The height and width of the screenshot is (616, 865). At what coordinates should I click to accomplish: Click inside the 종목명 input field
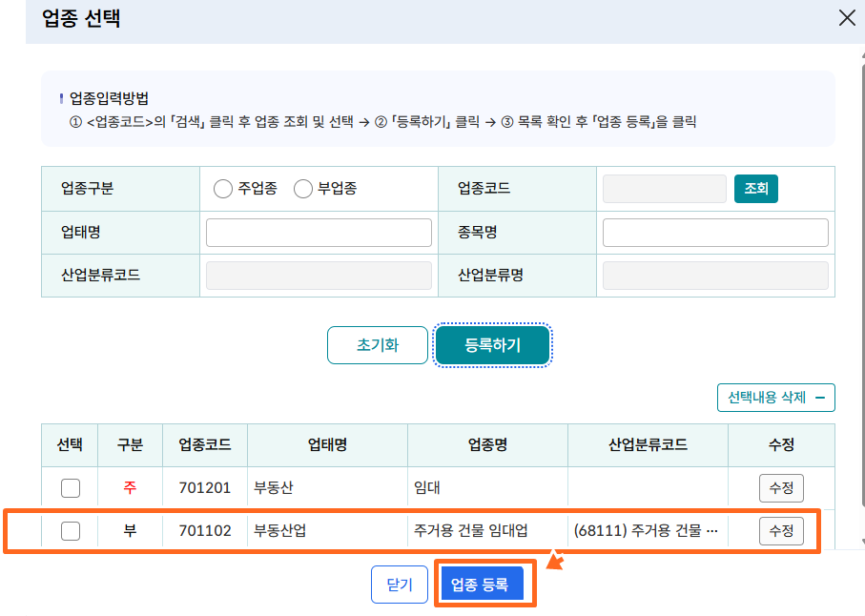[715, 232]
